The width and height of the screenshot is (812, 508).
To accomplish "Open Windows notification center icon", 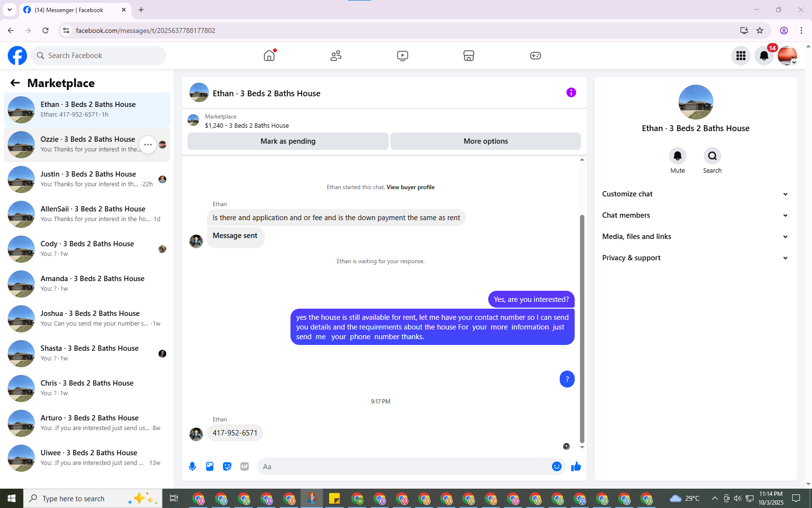I will [796, 498].
